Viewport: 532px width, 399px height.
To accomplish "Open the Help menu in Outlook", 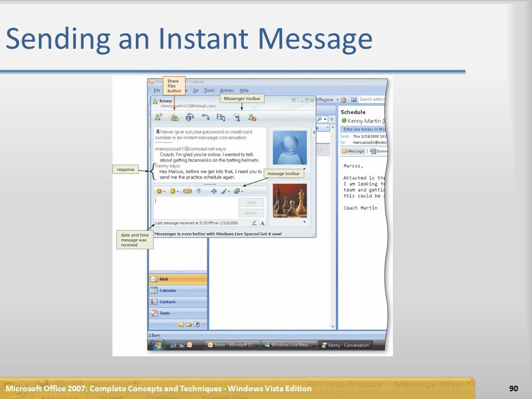I will click(244, 90).
